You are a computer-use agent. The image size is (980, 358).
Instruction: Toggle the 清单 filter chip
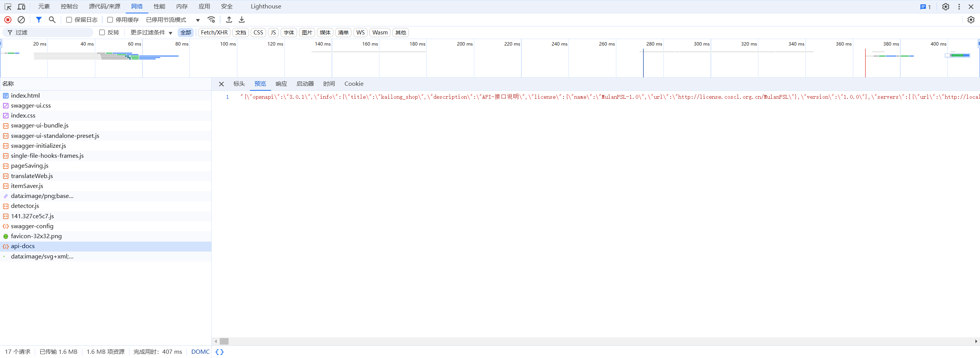343,33
